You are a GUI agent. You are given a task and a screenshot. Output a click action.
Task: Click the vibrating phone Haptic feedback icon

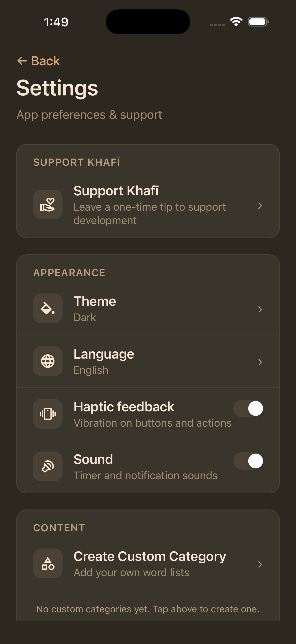point(47,414)
